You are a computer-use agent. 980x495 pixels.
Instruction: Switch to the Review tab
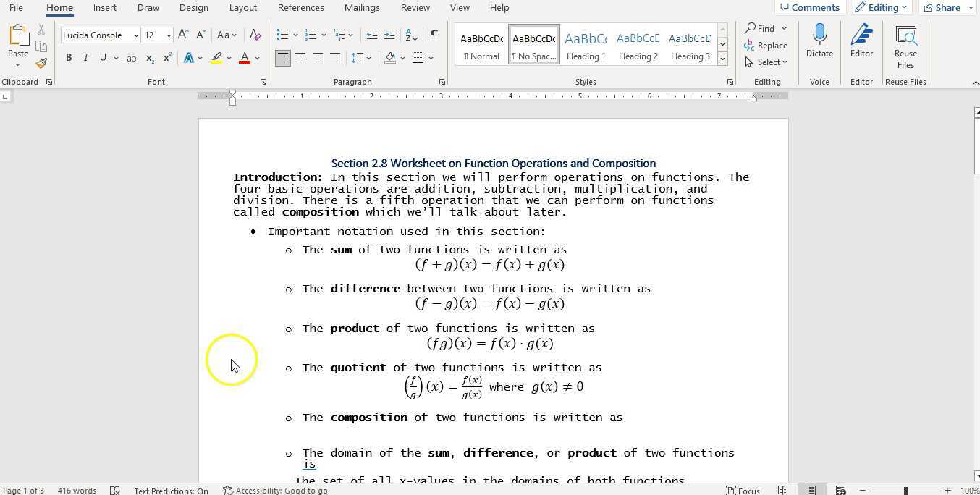tap(415, 8)
